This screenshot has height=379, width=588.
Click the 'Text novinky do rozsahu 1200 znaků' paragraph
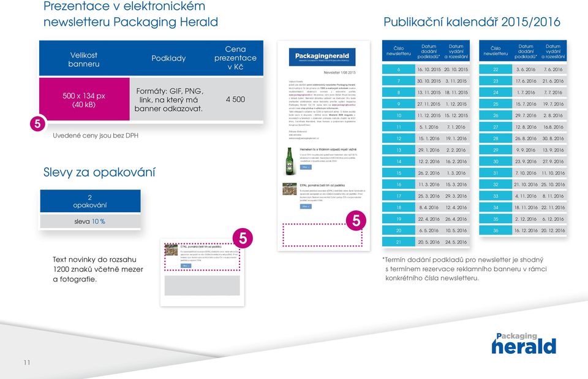coord(98,269)
